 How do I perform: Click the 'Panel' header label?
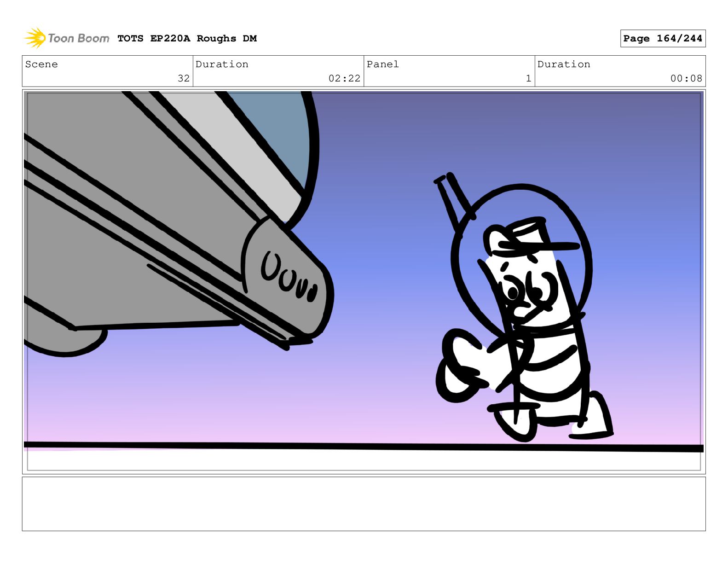382,64
